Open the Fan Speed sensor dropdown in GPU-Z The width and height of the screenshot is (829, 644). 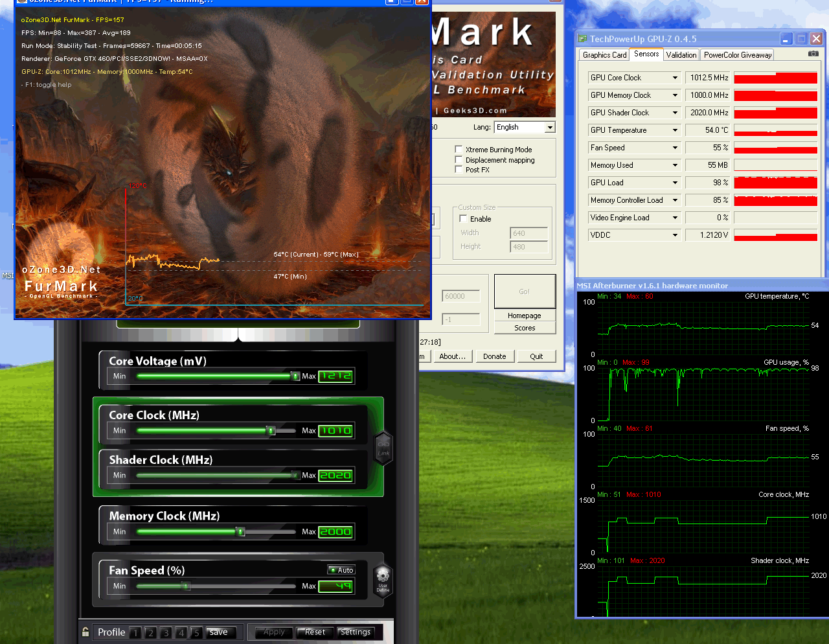[675, 148]
